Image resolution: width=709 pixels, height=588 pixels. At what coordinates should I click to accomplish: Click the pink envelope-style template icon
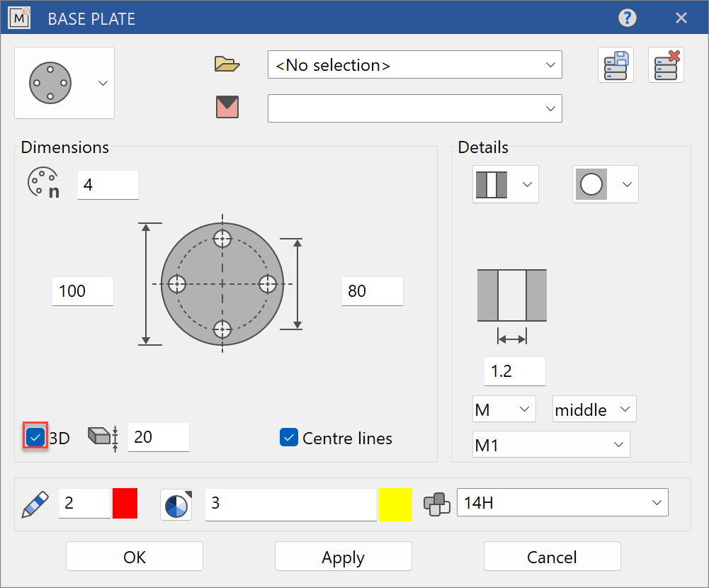click(x=227, y=107)
